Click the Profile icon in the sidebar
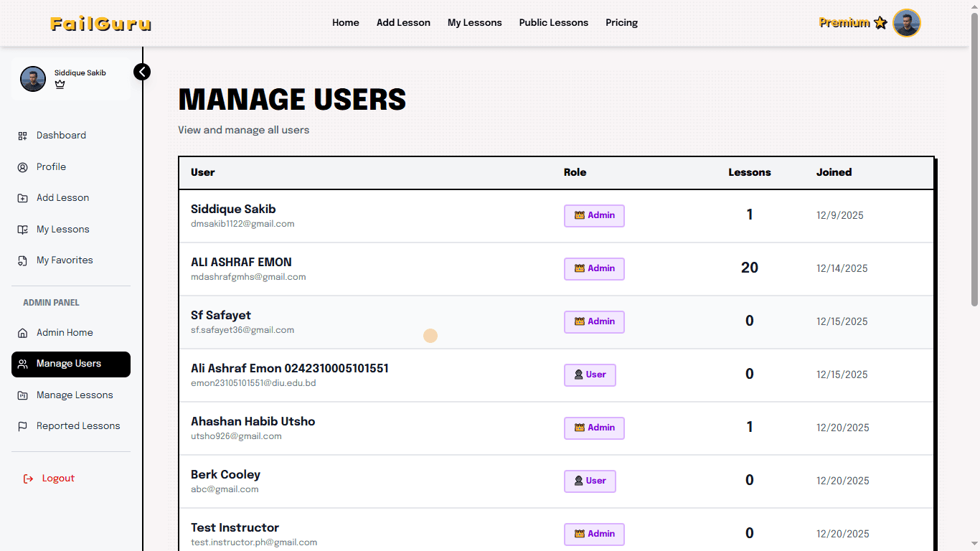Screen dimensions: 980x551 pos(22,167)
